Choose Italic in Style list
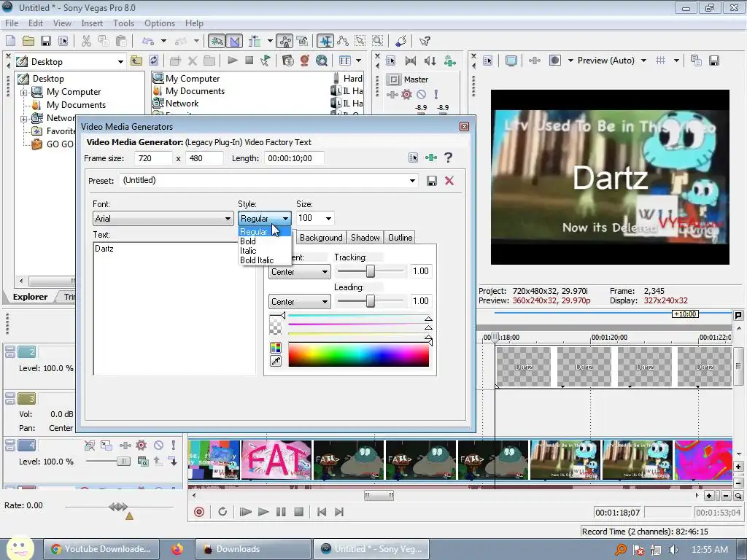 point(248,251)
